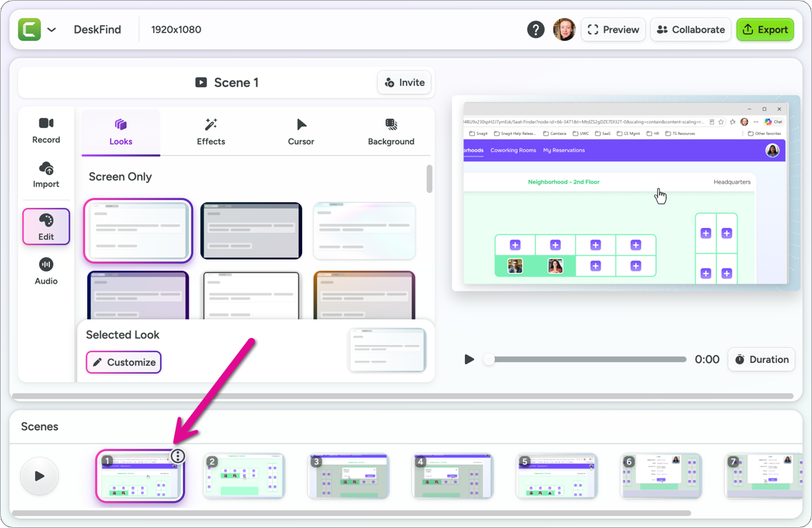Select scene 6 thumbnail
The height and width of the screenshot is (528, 812).
coord(661,476)
